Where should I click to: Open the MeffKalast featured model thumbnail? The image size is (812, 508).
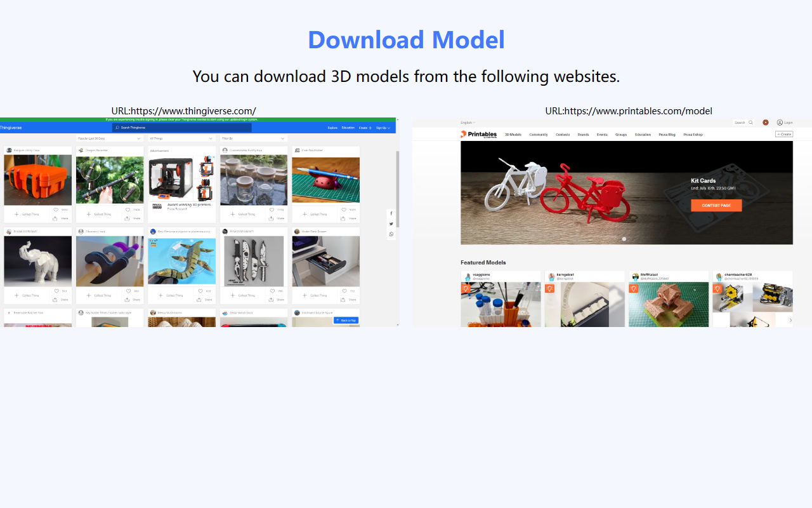pos(668,305)
